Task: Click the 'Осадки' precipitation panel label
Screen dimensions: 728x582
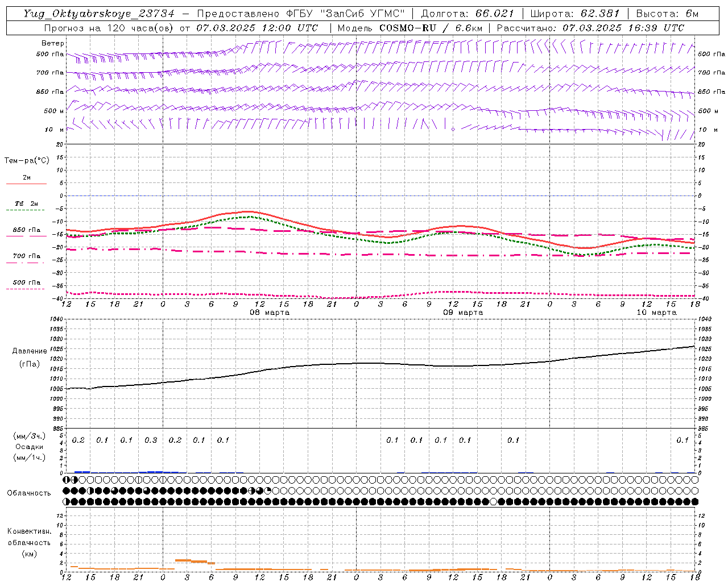Action: [x=30, y=447]
